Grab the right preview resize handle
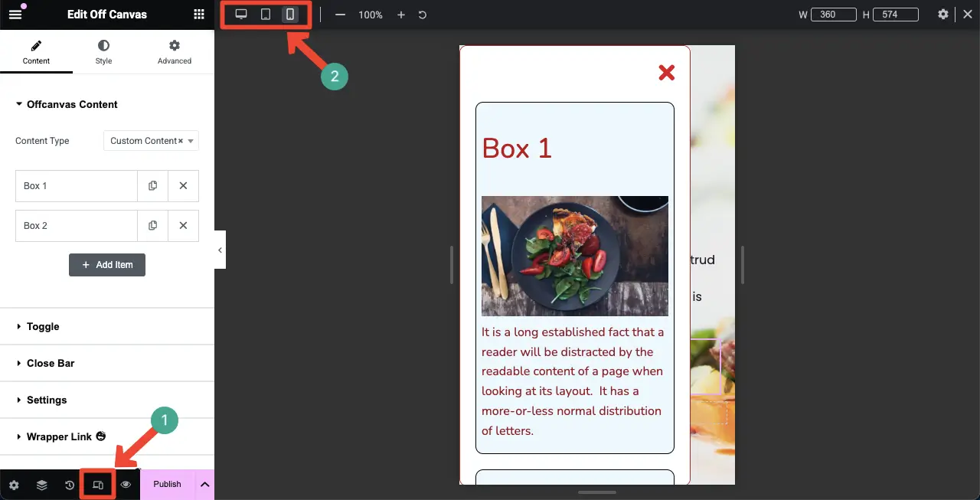 (x=742, y=265)
